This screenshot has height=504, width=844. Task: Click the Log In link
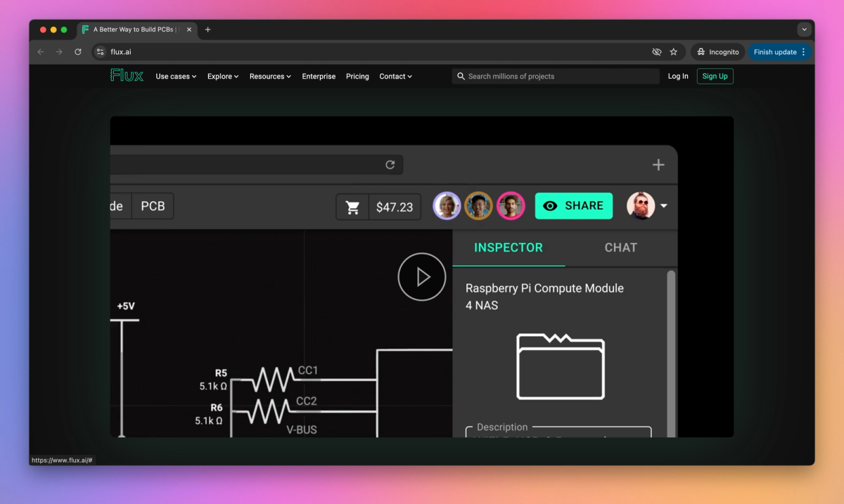[678, 76]
